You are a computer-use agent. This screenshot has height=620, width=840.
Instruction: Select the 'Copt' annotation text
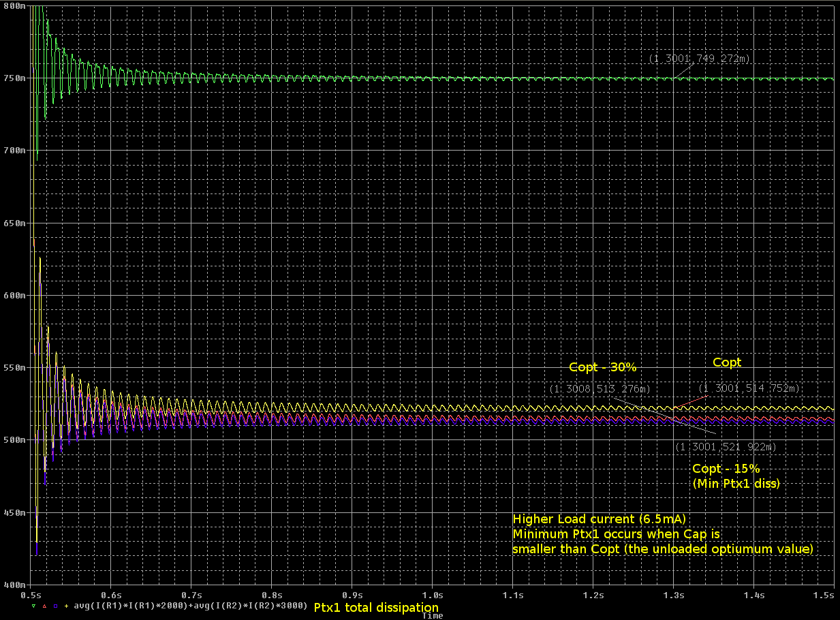click(727, 362)
